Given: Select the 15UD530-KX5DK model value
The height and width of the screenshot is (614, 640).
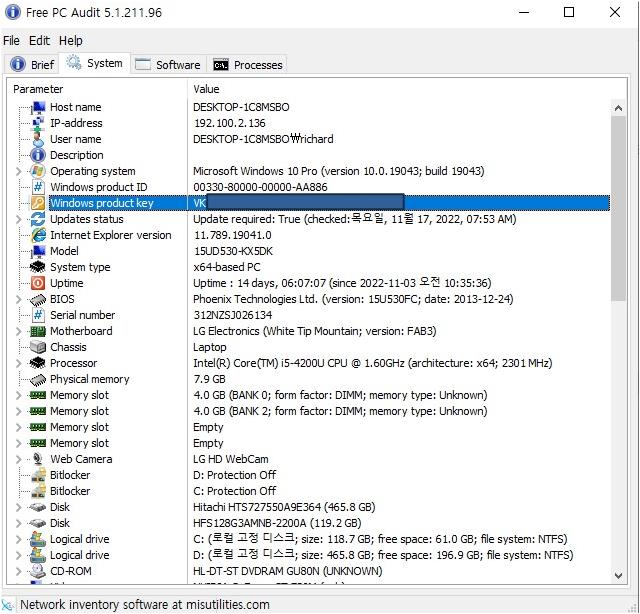Looking at the screenshot, I should (x=233, y=251).
